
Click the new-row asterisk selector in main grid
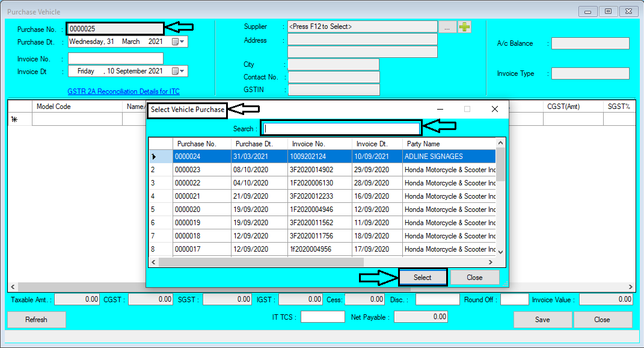point(20,119)
